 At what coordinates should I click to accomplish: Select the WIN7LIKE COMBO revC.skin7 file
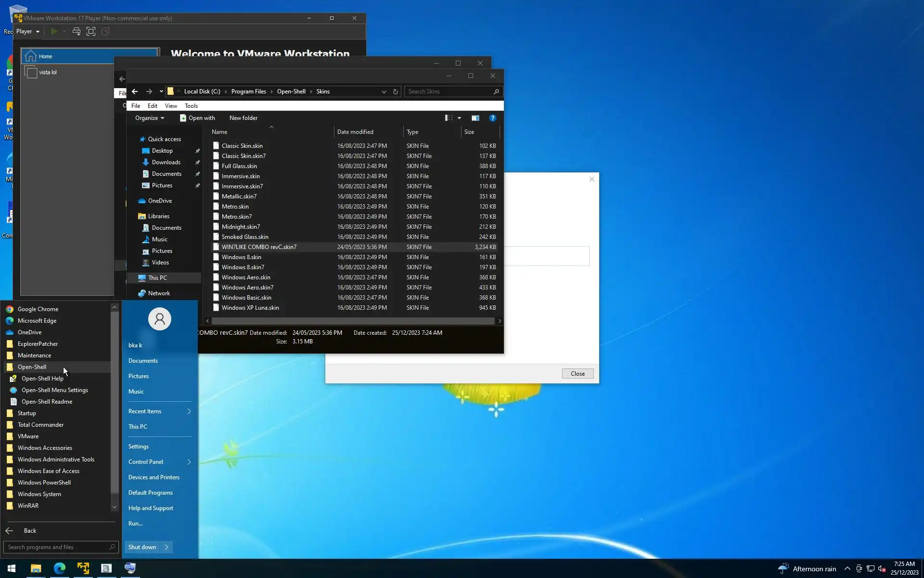259,247
